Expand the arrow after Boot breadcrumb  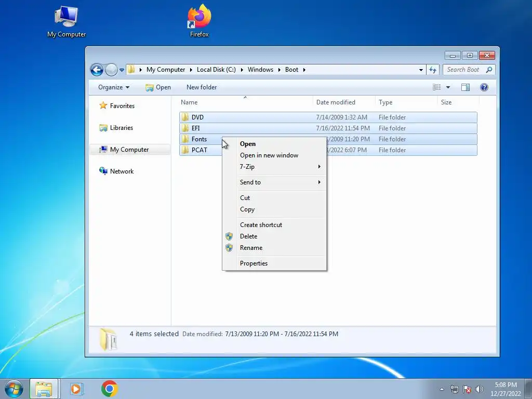click(304, 70)
